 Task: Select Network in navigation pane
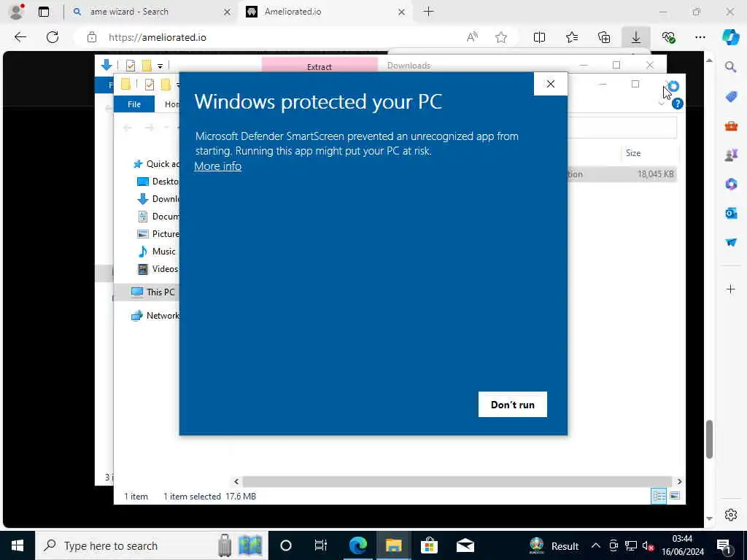point(156,315)
